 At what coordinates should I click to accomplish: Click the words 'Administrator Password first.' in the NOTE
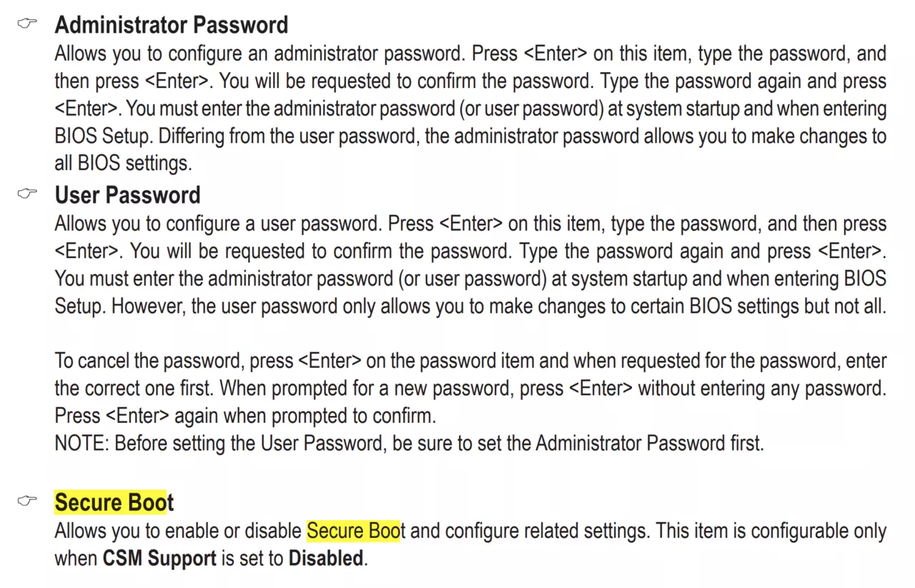(650, 443)
